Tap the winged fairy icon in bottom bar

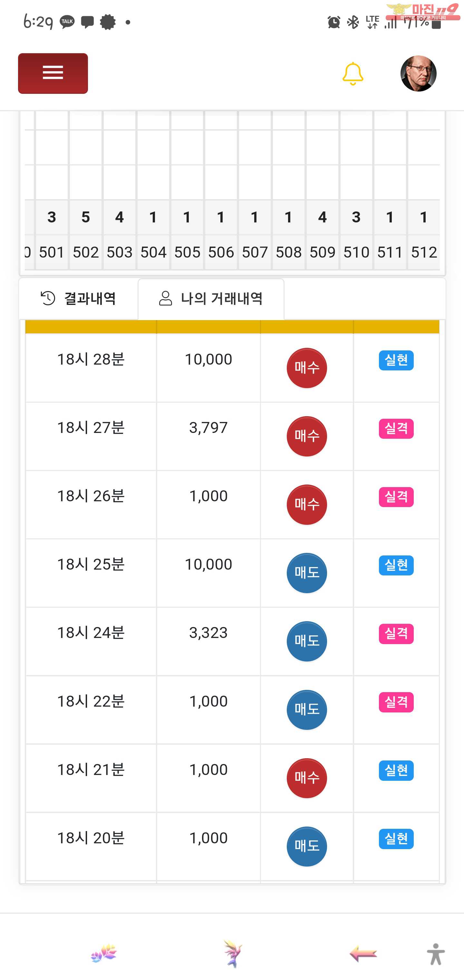click(232, 953)
